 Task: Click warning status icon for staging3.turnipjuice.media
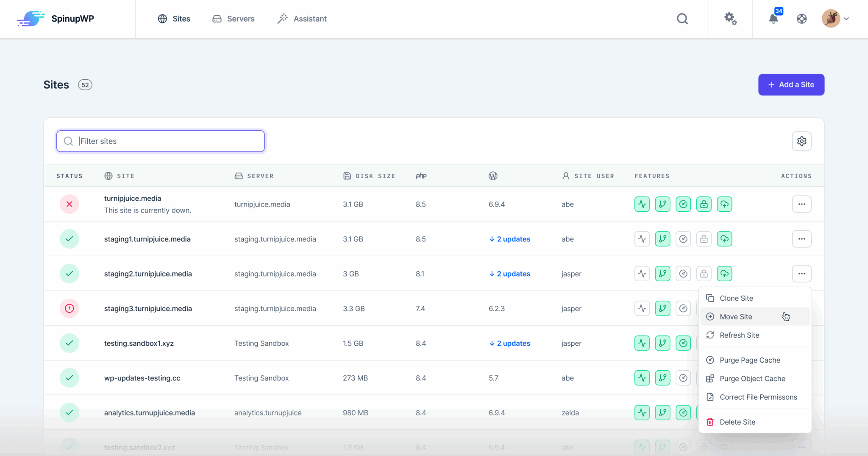point(70,309)
